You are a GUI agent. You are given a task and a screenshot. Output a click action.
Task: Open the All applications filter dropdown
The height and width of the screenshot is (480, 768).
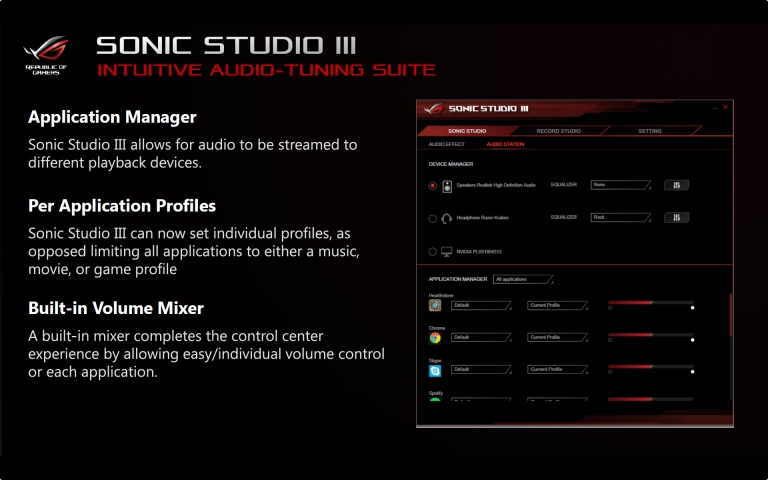(523, 280)
